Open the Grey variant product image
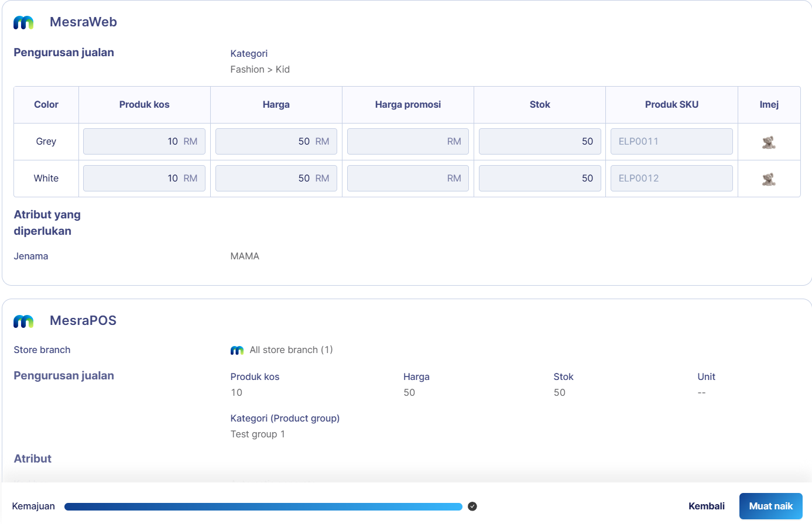This screenshot has width=812, height=524. pos(769,142)
